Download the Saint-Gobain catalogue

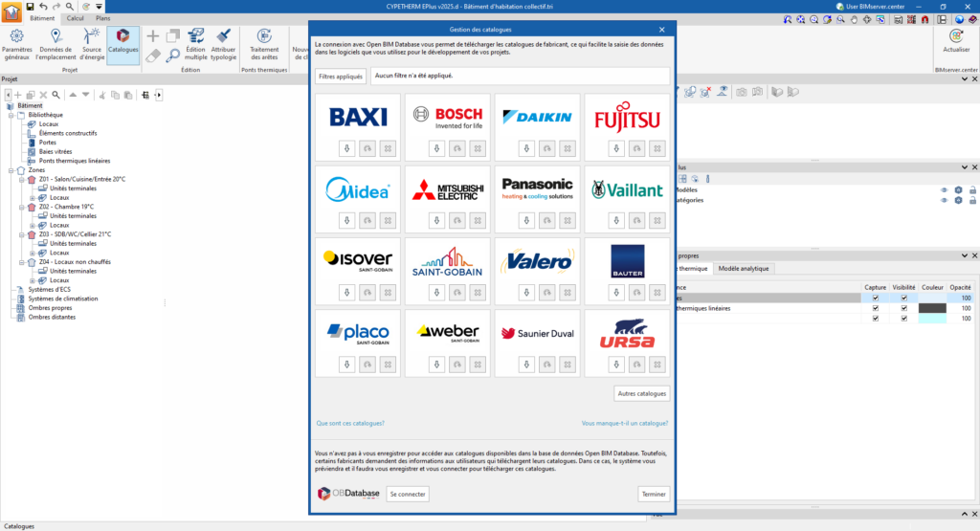[x=436, y=293]
